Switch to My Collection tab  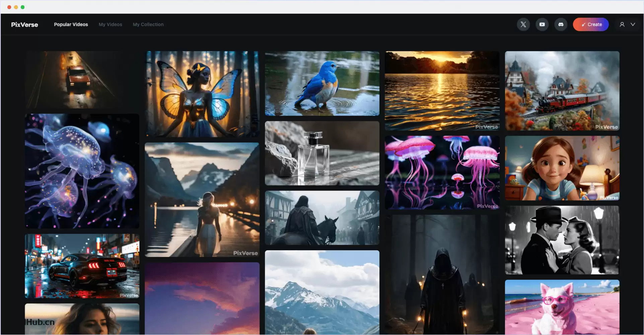point(148,24)
